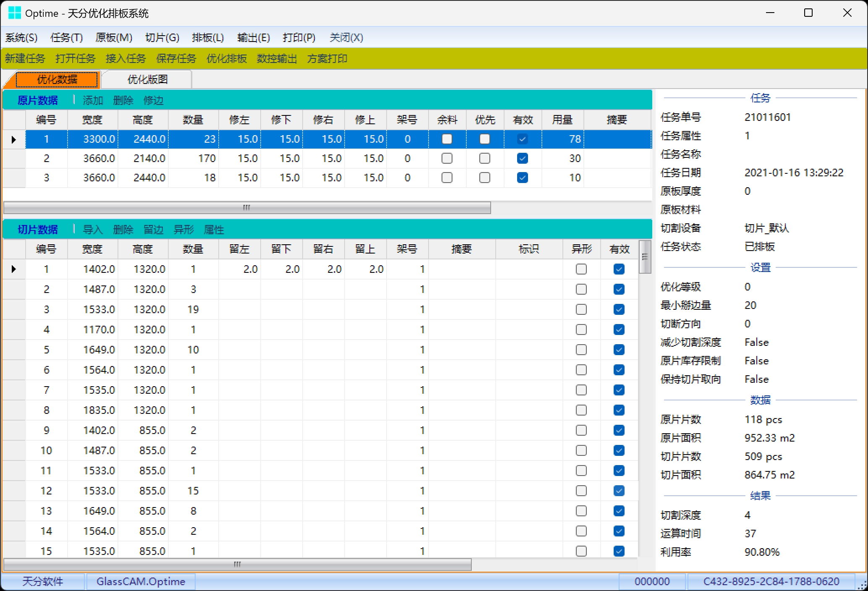The image size is (868, 591).
Task: Click 导入 in the 切片数据 header
Action: pyautogui.click(x=93, y=230)
